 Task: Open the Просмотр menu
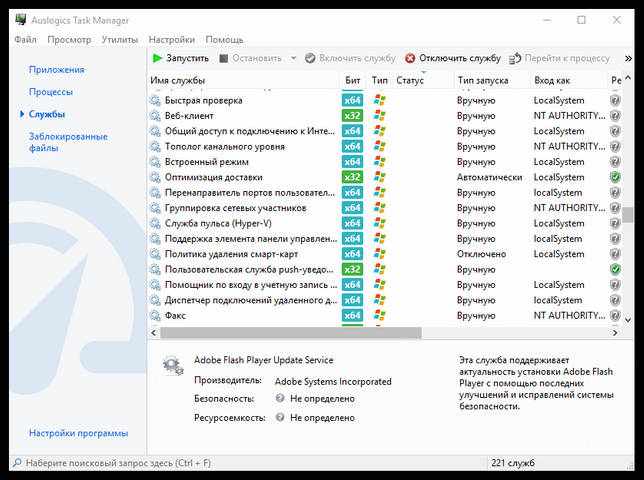(69, 40)
